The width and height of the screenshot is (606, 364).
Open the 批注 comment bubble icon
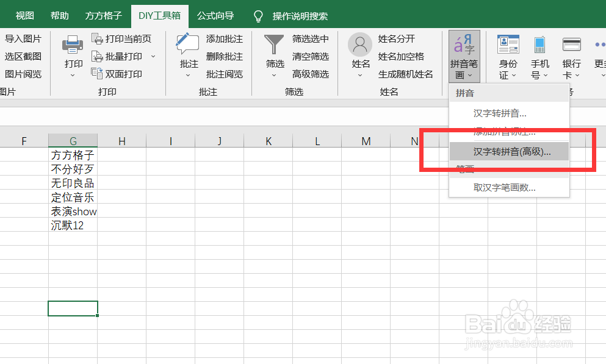click(187, 44)
